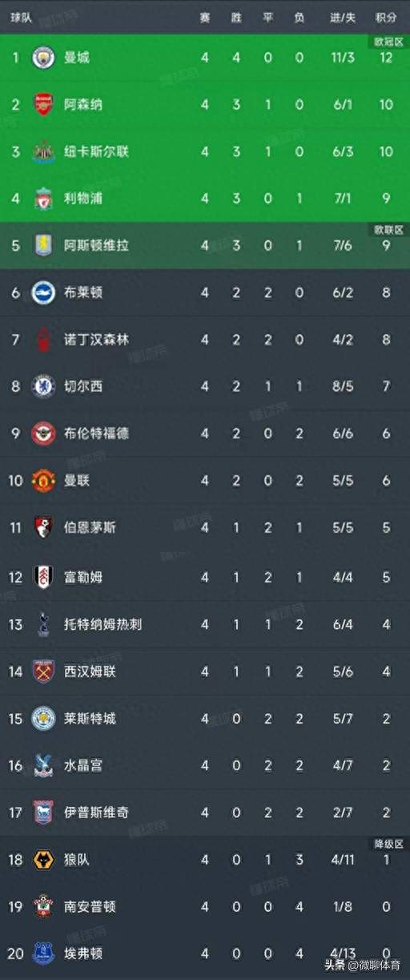Click the 积分 column header
410x980 pixels.
point(386,18)
